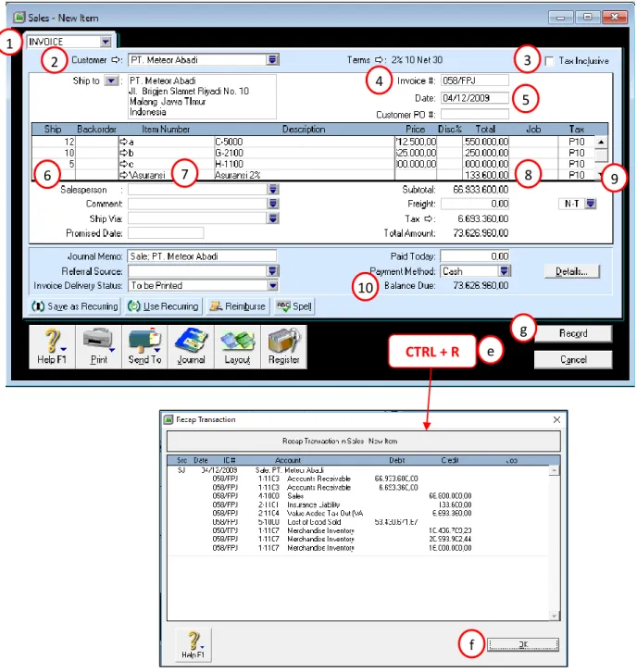This screenshot has width=637, height=672.
Task: Click the Item Number column header
Action: [166, 129]
